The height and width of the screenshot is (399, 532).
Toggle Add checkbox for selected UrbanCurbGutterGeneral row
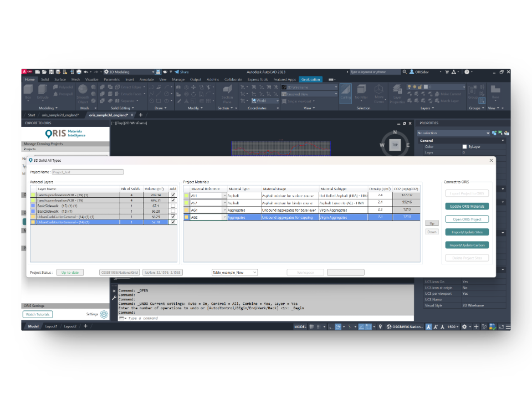173,222
